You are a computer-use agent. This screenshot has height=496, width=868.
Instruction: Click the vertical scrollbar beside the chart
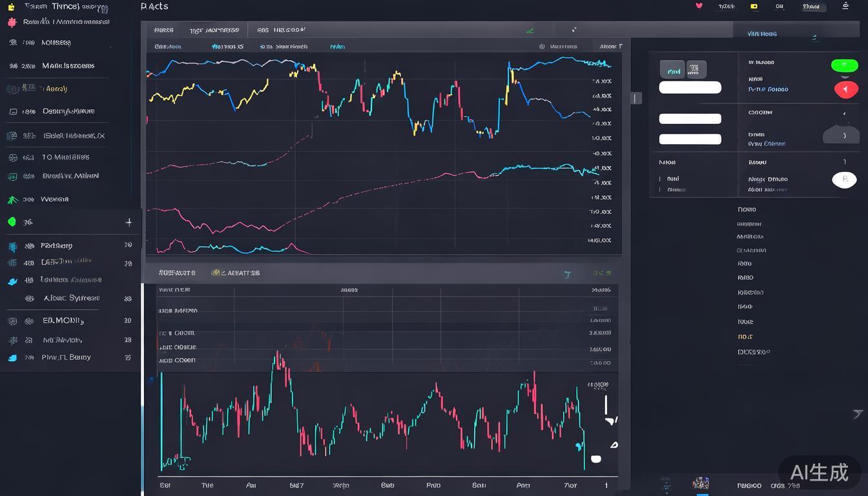(x=635, y=97)
